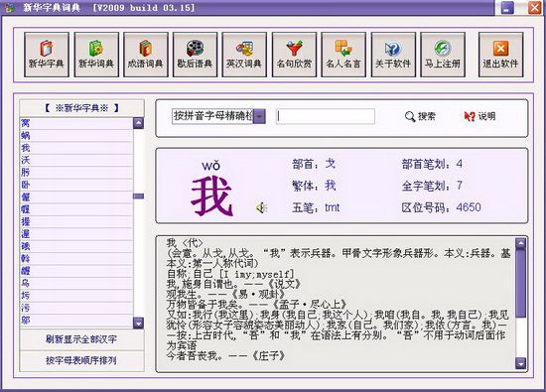Click the search keyword input field
The height and width of the screenshot is (392, 546).
(326, 116)
